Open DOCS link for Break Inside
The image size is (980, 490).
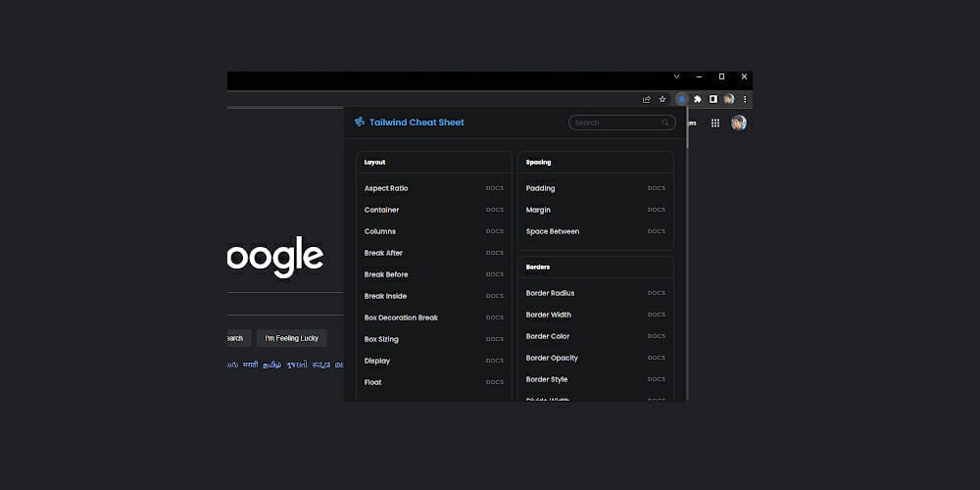pyautogui.click(x=494, y=296)
